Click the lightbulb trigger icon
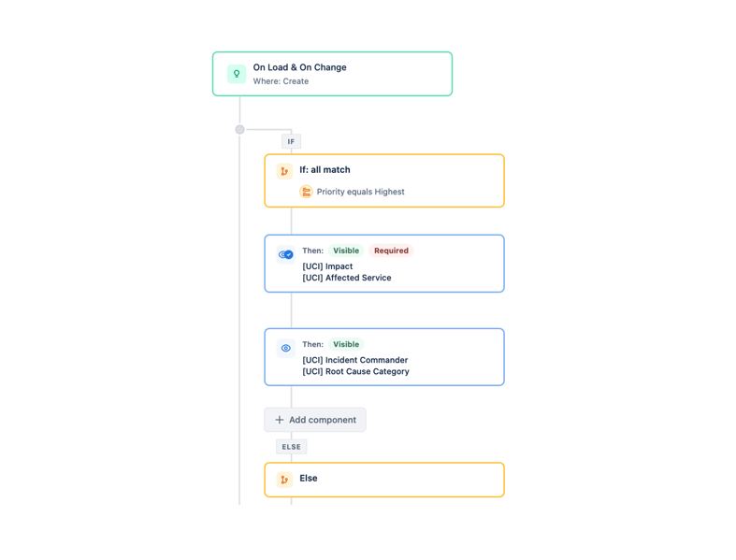Viewport: 736px width, 560px height. (237, 74)
